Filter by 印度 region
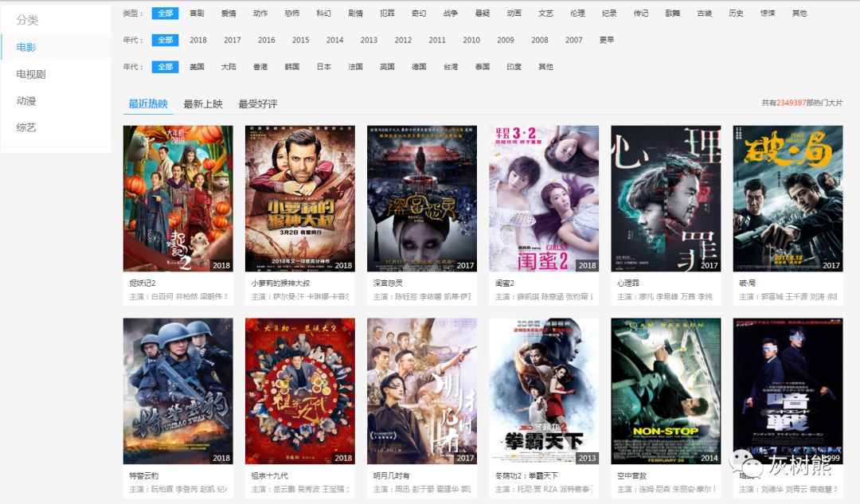Viewport: 860px width, 504px height. pyautogui.click(x=514, y=67)
